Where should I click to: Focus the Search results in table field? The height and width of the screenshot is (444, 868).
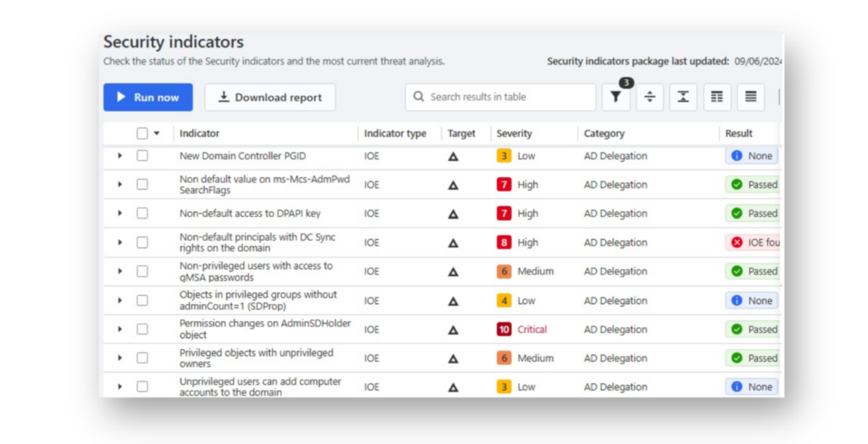(x=500, y=97)
